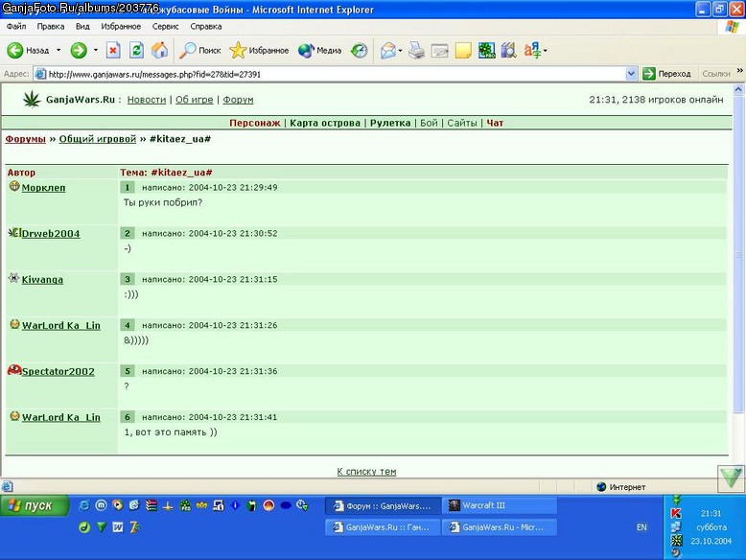Open Spectator2002's profile link
Screen dimensions: 746x560
coord(58,371)
